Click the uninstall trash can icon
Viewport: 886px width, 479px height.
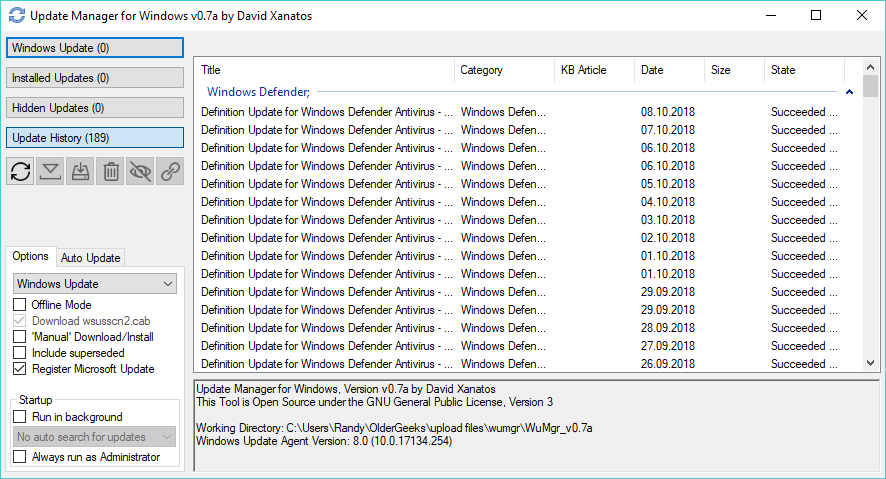point(111,171)
